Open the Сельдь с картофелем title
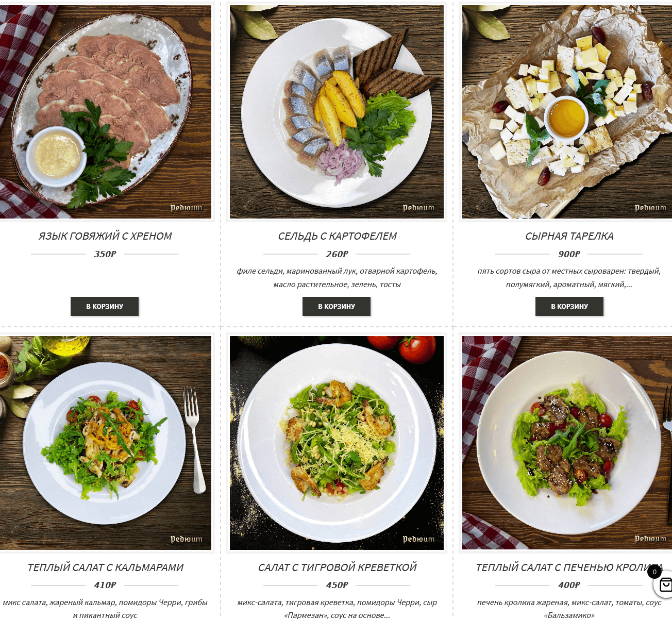 click(x=337, y=236)
